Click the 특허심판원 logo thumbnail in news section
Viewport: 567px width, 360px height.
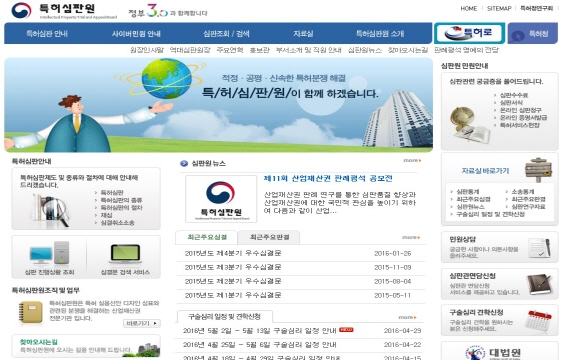[x=221, y=199]
